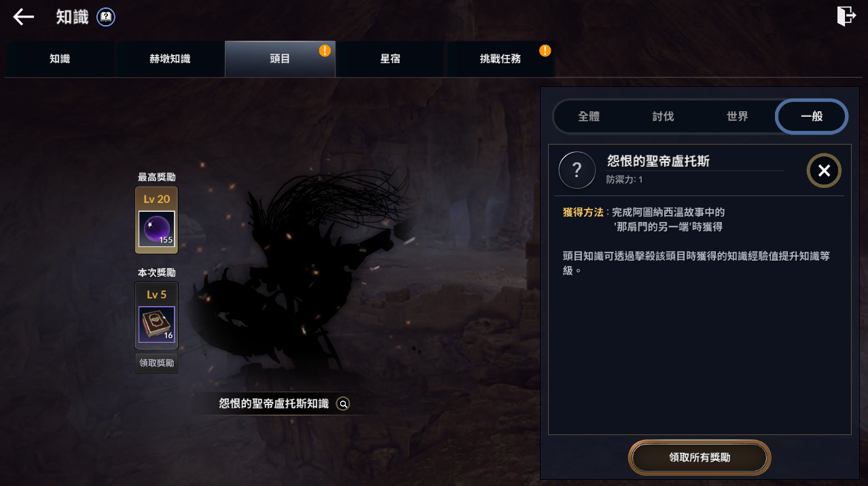This screenshot has width=868, height=486.
Task: Click the magnifier beside 怨恨的聖帝盧托斯知識
Action: pyautogui.click(x=344, y=404)
